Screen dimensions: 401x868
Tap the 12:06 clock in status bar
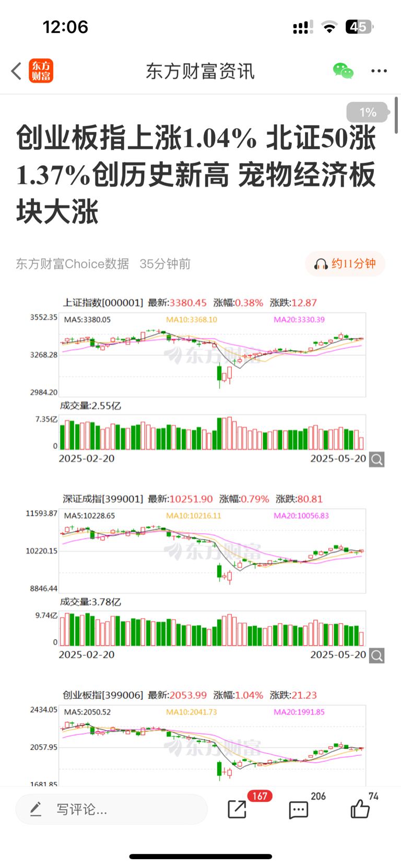(x=65, y=27)
